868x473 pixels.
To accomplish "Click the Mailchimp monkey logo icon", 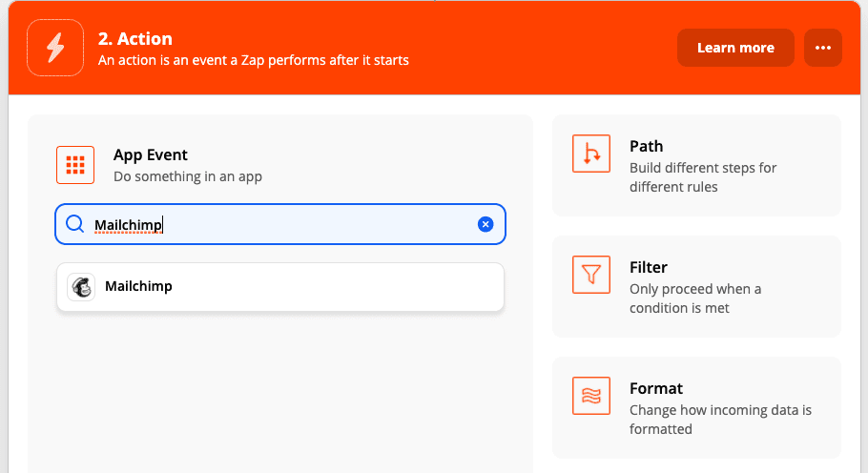I will point(81,287).
